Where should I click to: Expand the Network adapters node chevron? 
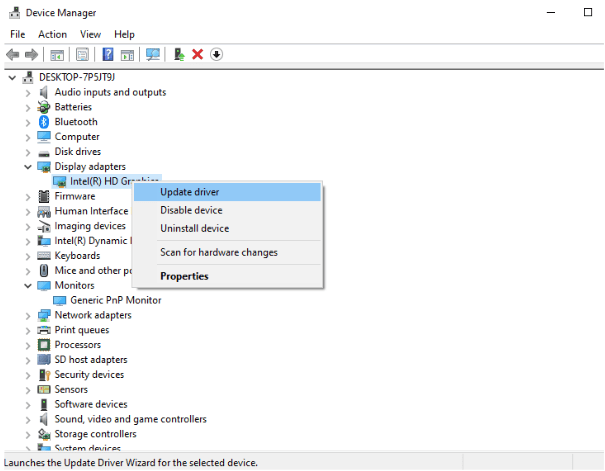(x=28, y=316)
